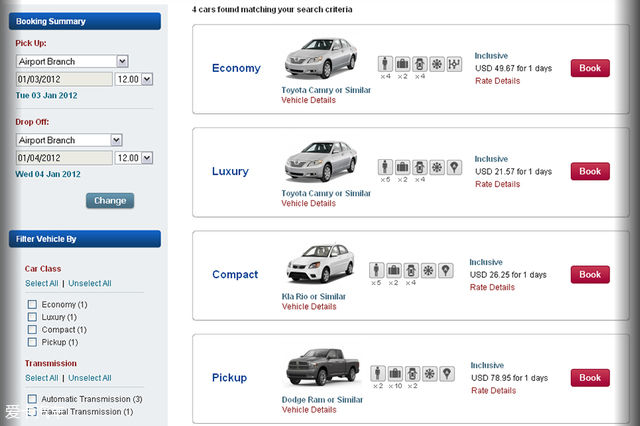Click Unselect All under Transmission
Screen dimensions: 640x426
point(89,378)
